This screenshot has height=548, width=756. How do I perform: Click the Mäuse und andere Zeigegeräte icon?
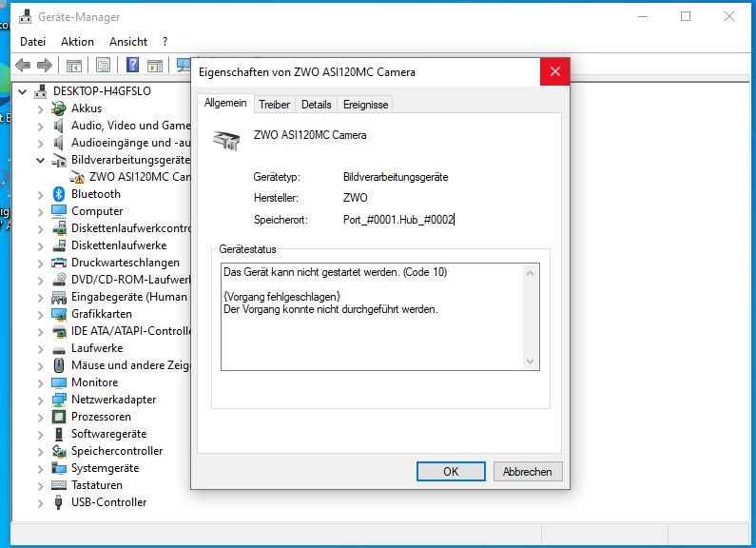pos(59,365)
